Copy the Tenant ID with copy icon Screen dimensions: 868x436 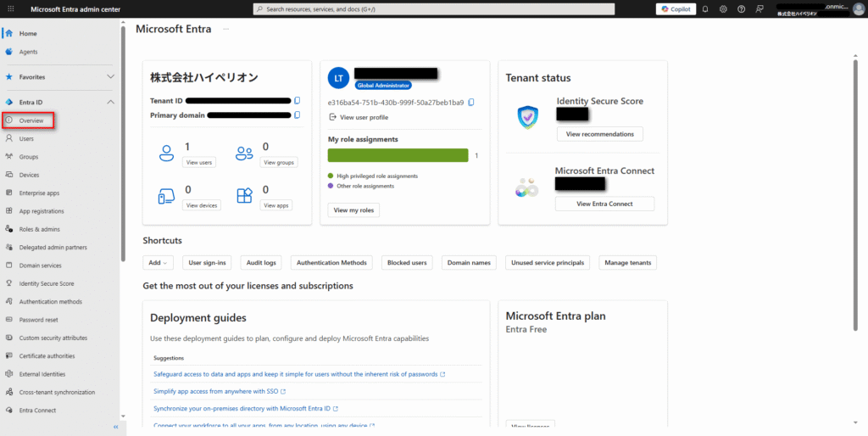click(x=297, y=101)
